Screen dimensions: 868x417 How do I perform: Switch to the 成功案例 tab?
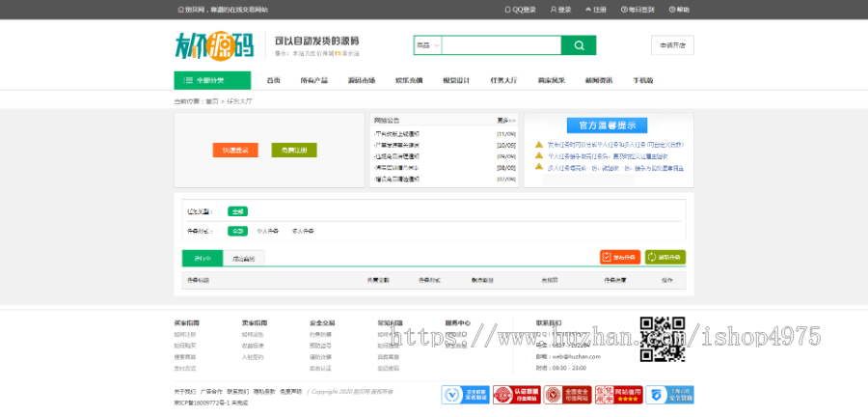pos(244,259)
